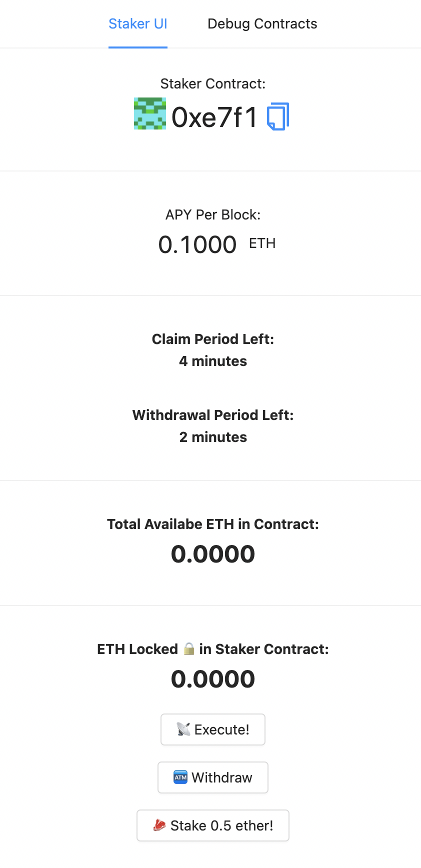Click the ETH unit label beside APY
This screenshot has width=421, height=868.
click(x=262, y=243)
